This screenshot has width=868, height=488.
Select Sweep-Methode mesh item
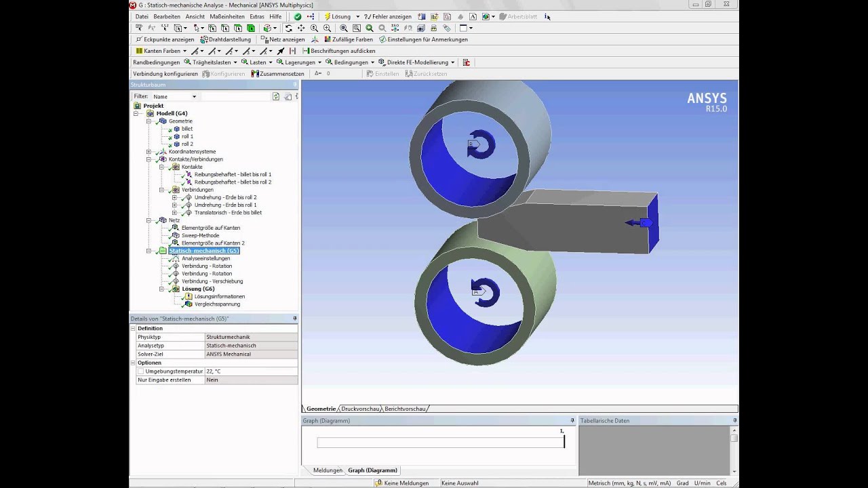200,235
